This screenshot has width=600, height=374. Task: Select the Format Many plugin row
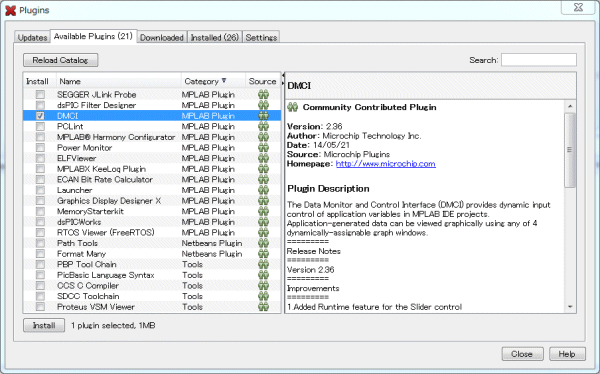point(152,253)
